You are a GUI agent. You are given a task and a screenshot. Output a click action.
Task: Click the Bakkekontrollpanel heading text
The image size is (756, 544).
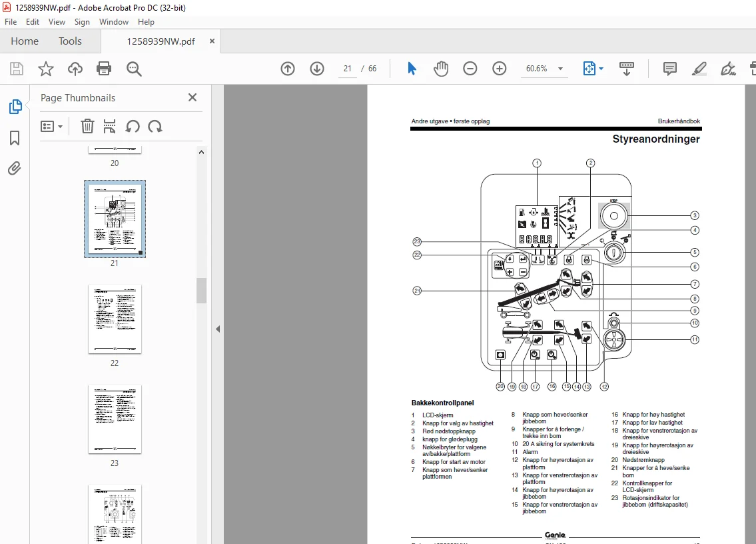tap(442, 403)
